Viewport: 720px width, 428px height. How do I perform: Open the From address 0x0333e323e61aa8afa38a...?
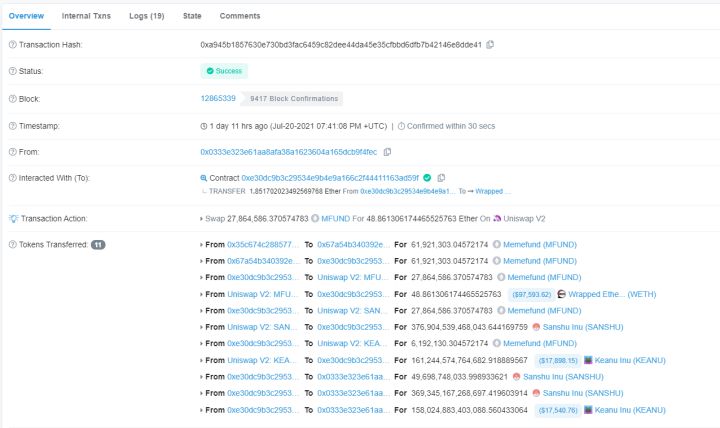coord(288,152)
